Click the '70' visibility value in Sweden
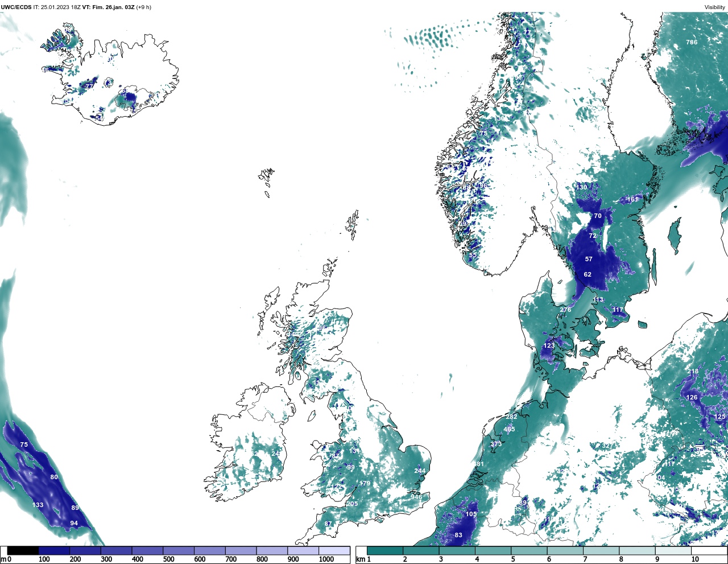The height and width of the screenshot is (564, 728). pos(598,216)
